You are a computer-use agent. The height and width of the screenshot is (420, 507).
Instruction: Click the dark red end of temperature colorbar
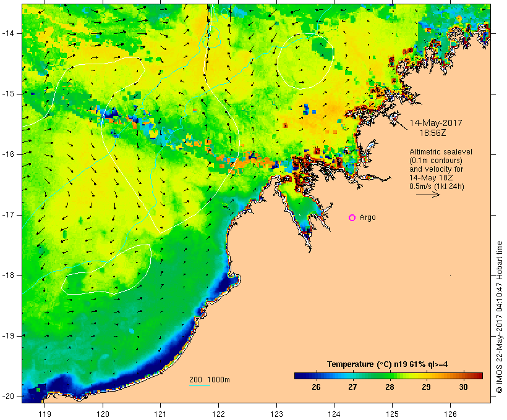tap(479, 376)
